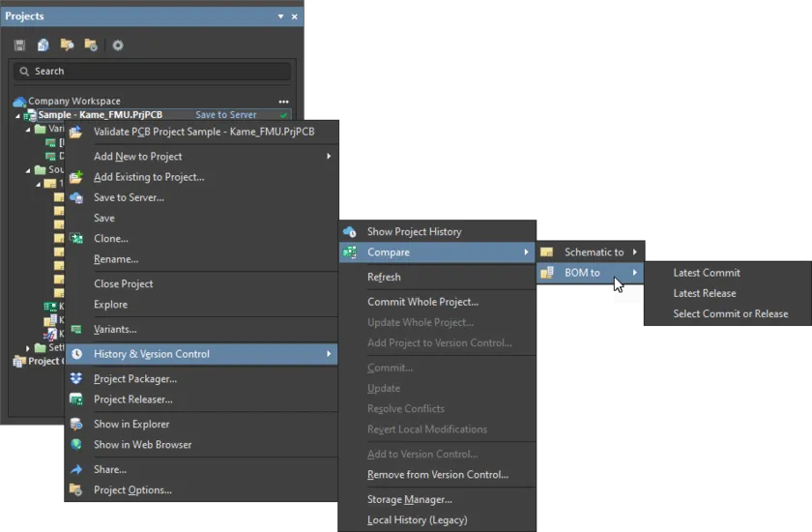Image resolution: width=812 pixels, height=532 pixels.
Task: Click the copy documents icon in Projects toolbar
Action: [x=43, y=45]
